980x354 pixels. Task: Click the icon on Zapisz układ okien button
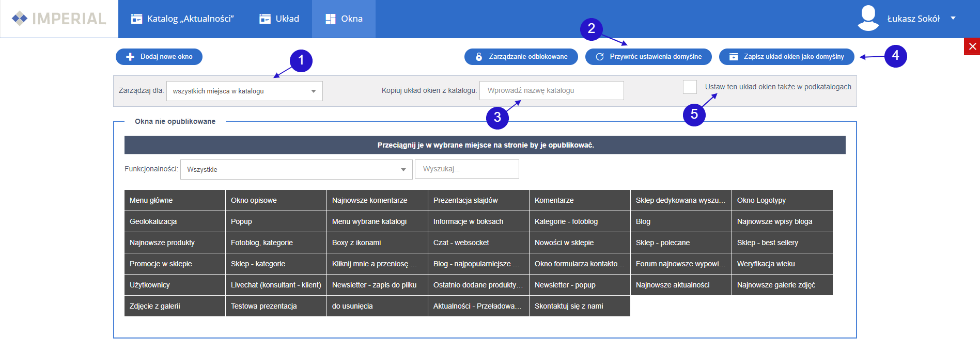tap(734, 57)
